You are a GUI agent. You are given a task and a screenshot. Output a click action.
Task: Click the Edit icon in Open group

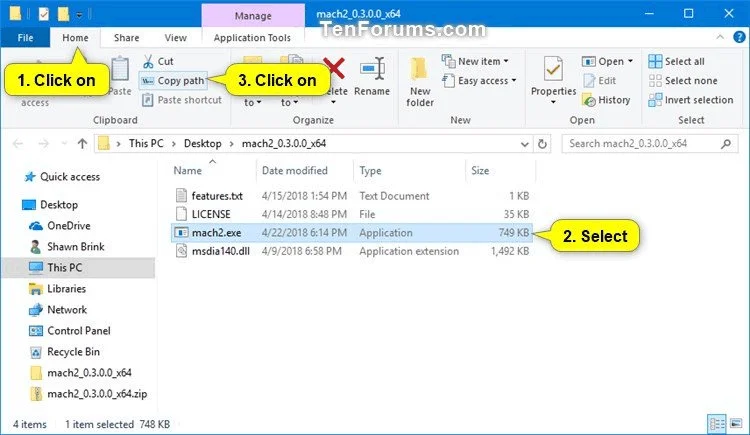tap(589, 81)
